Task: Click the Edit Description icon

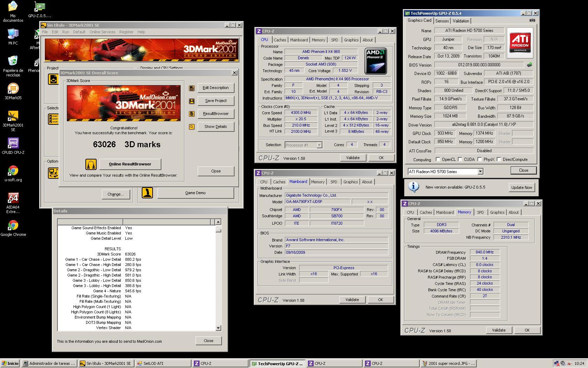Action: click(x=192, y=88)
